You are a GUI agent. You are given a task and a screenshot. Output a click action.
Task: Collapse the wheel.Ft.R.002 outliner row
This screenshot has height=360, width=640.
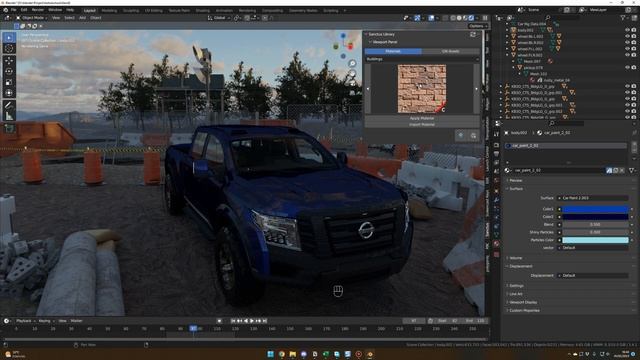click(x=507, y=55)
